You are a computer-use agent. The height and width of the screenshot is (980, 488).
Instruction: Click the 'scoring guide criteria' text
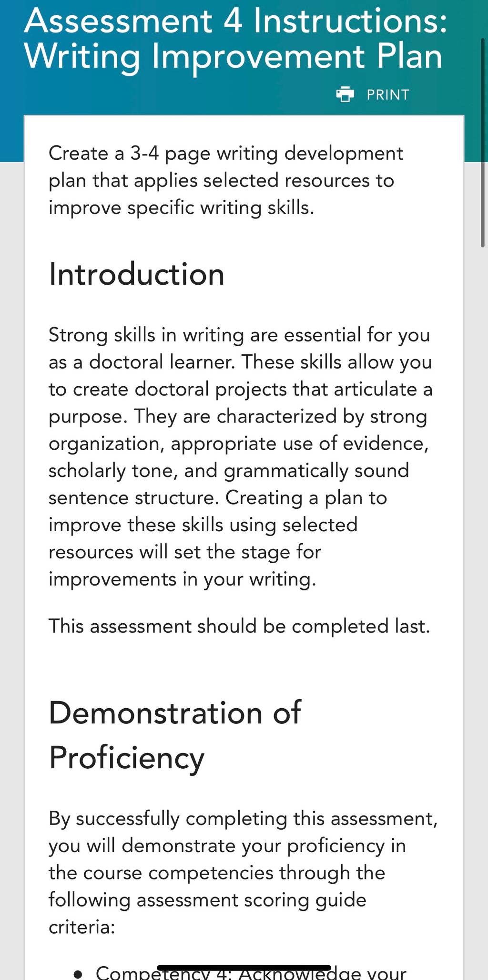[208, 913]
